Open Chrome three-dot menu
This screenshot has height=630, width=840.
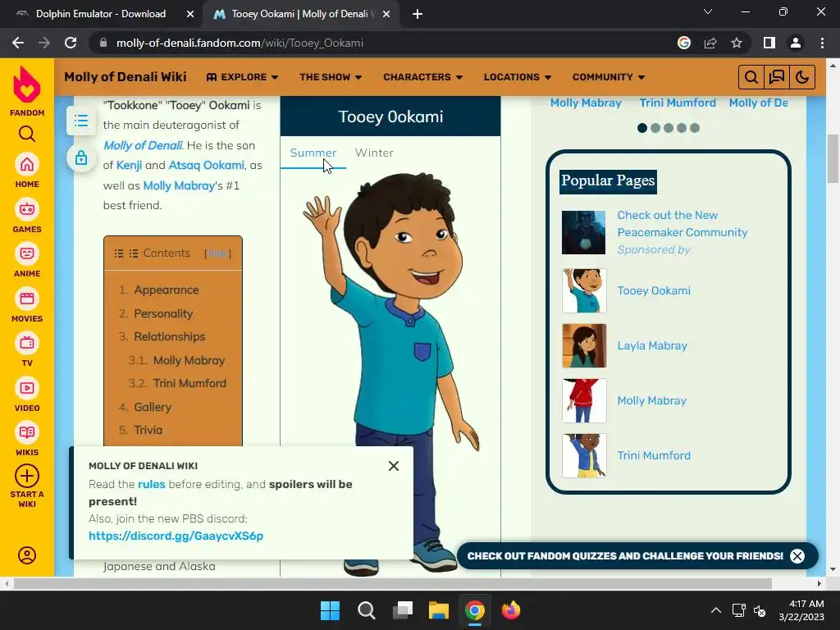[x=822, y=43]
